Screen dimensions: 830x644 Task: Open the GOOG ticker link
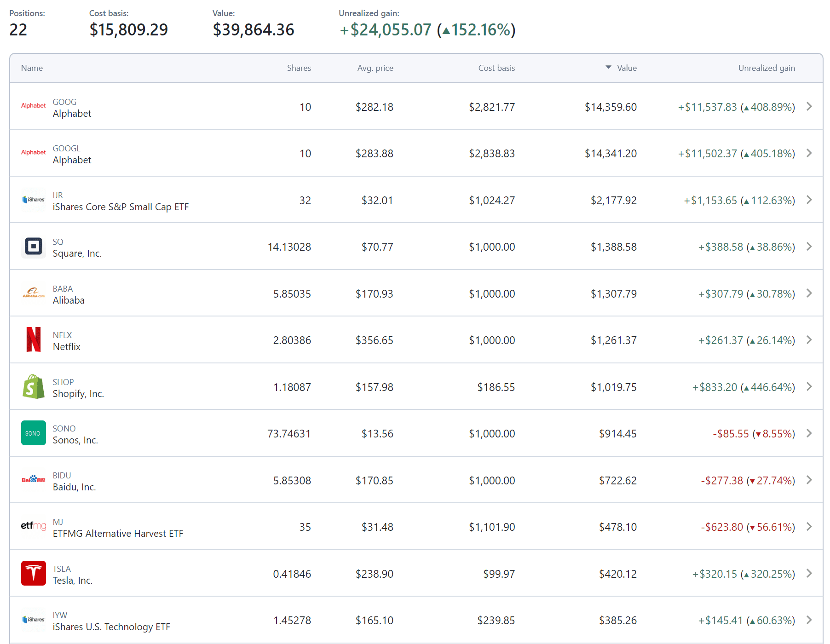pos(64,102)
